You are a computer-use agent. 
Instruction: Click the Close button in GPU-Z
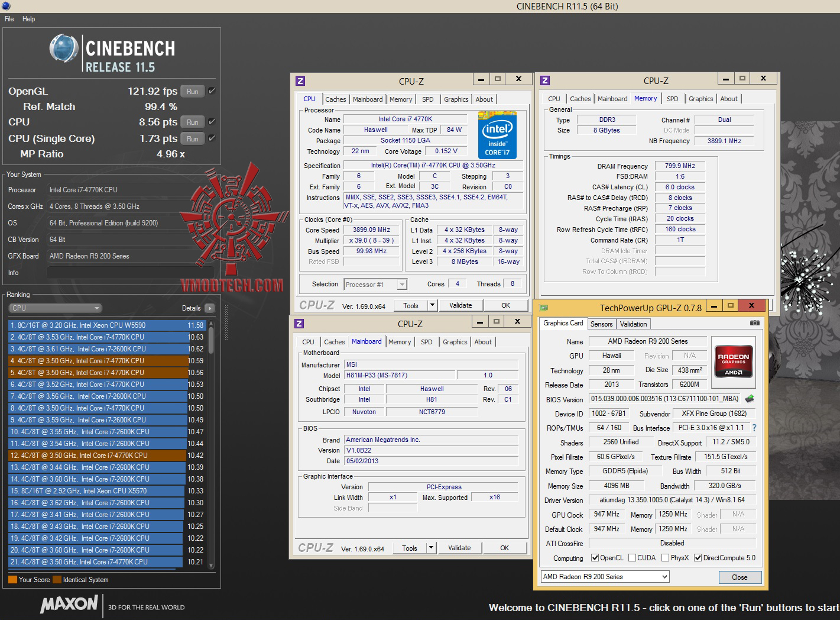pos(740,577)
